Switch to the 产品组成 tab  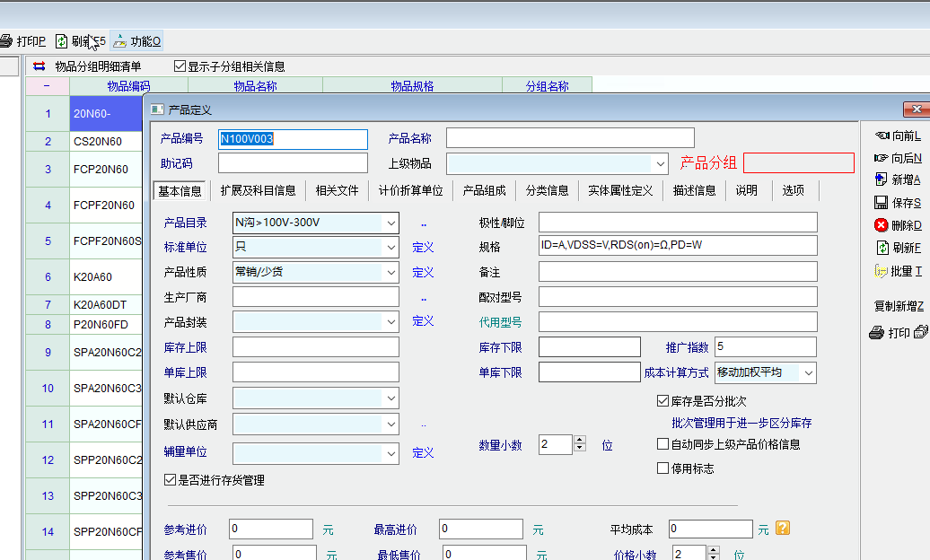click(x=484, y=190)
